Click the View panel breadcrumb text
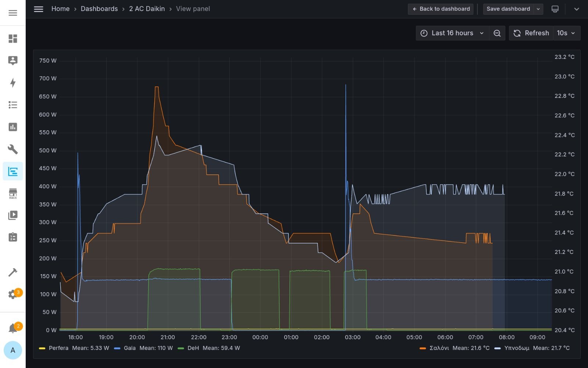The width and height of the screenshot is (588, 368). [x=193, y=9]
